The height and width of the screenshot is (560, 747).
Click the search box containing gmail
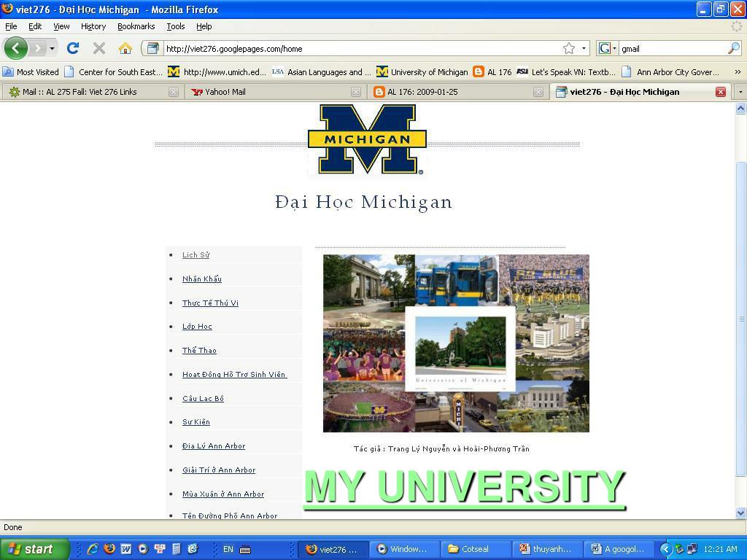(673, 49)
